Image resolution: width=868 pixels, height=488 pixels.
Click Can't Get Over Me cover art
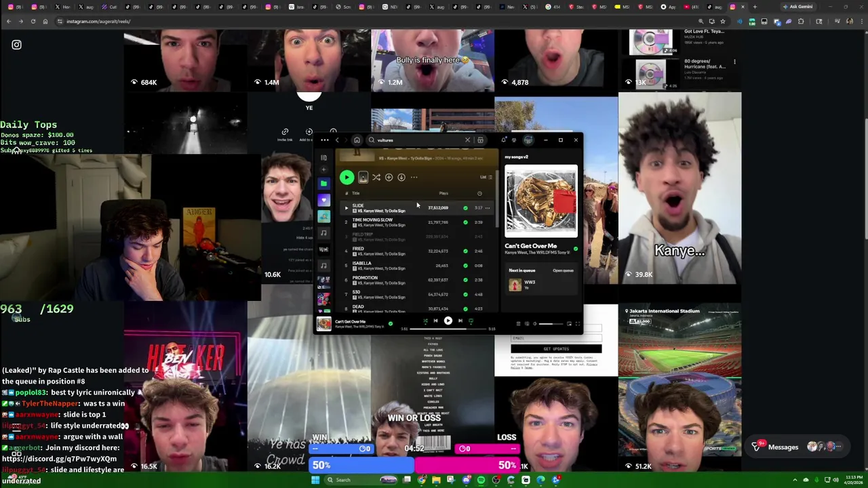coord(541,201)
